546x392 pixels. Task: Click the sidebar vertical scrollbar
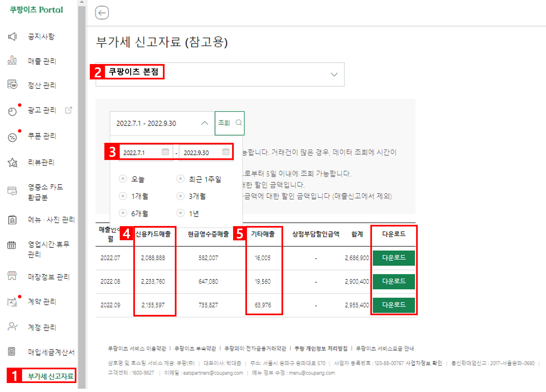click(82, 197)
